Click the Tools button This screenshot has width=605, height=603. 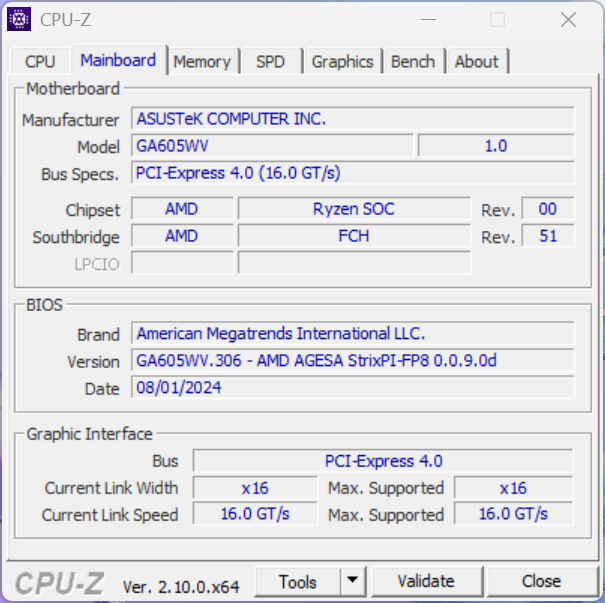[x=297, y=582]
